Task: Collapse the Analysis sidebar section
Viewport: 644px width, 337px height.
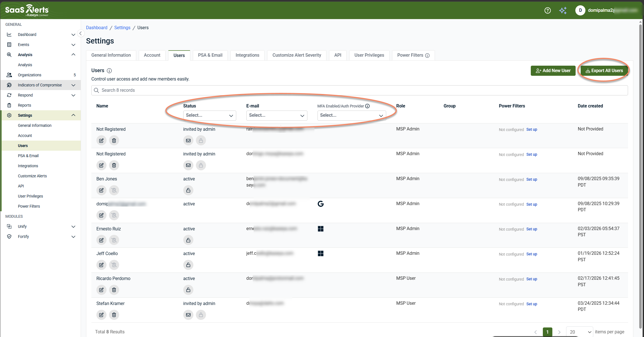Action: tap(73, 55)
